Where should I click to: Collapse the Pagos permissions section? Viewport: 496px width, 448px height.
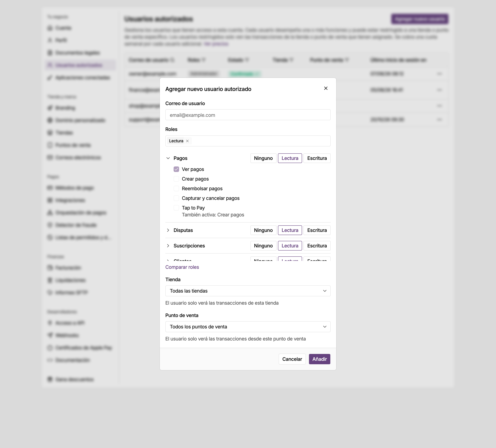[x=168, y=158]
